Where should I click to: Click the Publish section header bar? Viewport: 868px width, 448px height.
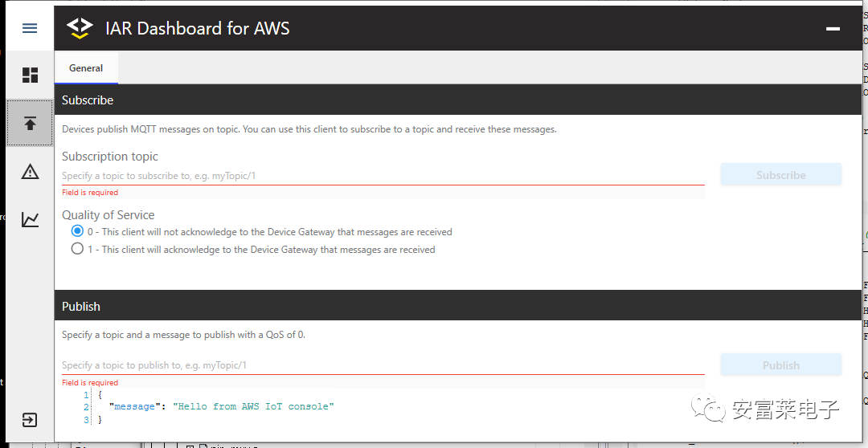(x=457, y=306)
